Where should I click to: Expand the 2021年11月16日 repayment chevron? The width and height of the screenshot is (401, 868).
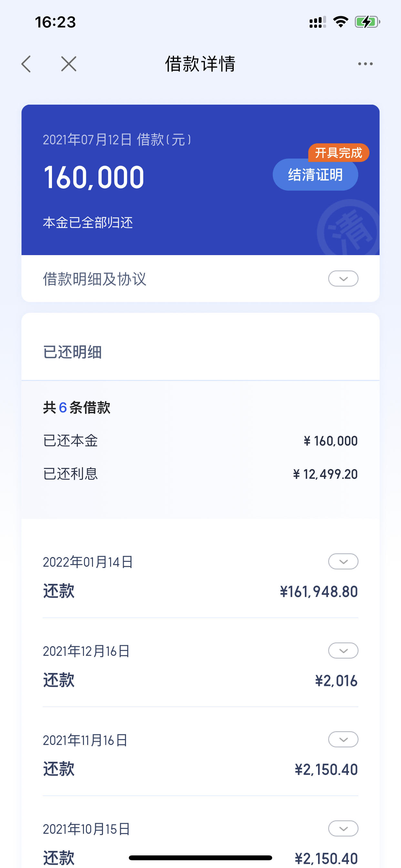tap(343, 739)
